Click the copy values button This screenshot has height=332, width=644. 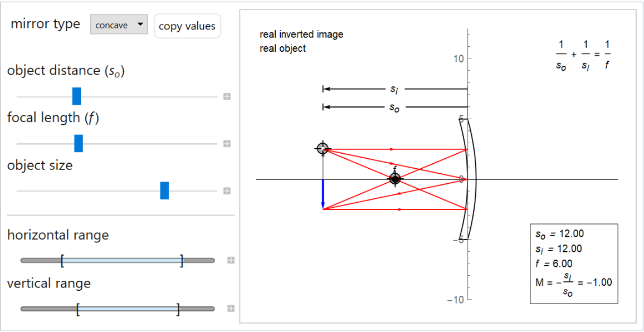click(187, 26)
